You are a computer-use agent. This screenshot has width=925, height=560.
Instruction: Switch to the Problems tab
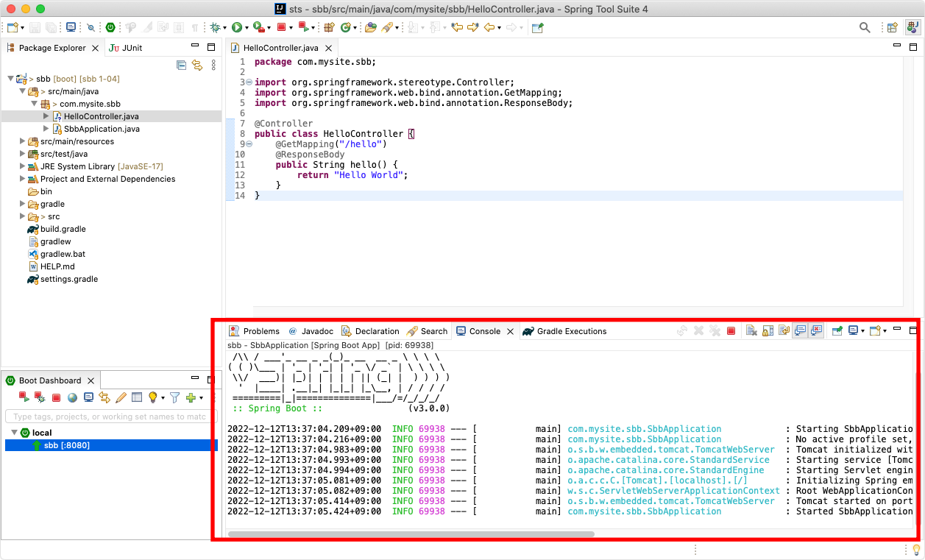pyautogui.click(x=254, y=331)
